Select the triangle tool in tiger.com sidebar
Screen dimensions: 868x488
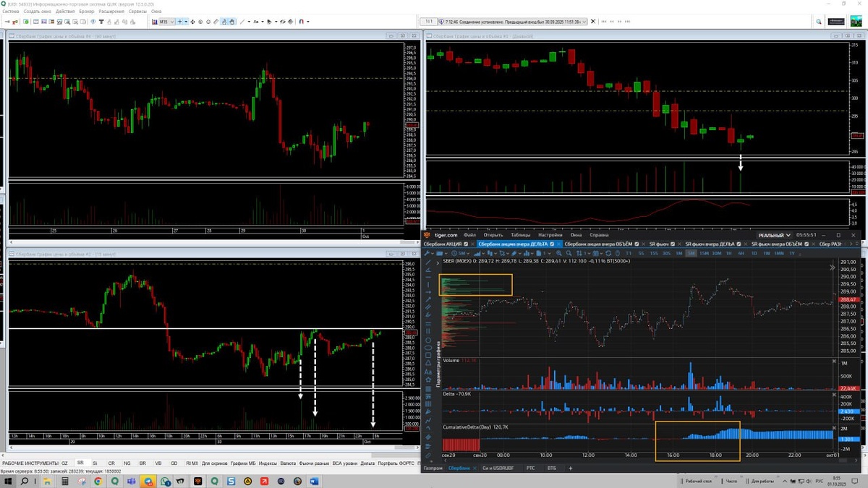428,363
